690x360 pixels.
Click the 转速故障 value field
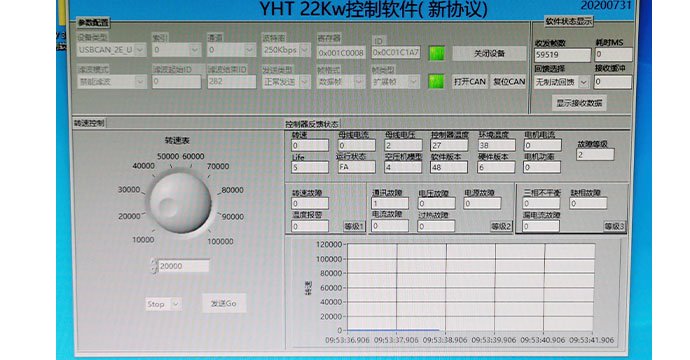pos(310,203)
